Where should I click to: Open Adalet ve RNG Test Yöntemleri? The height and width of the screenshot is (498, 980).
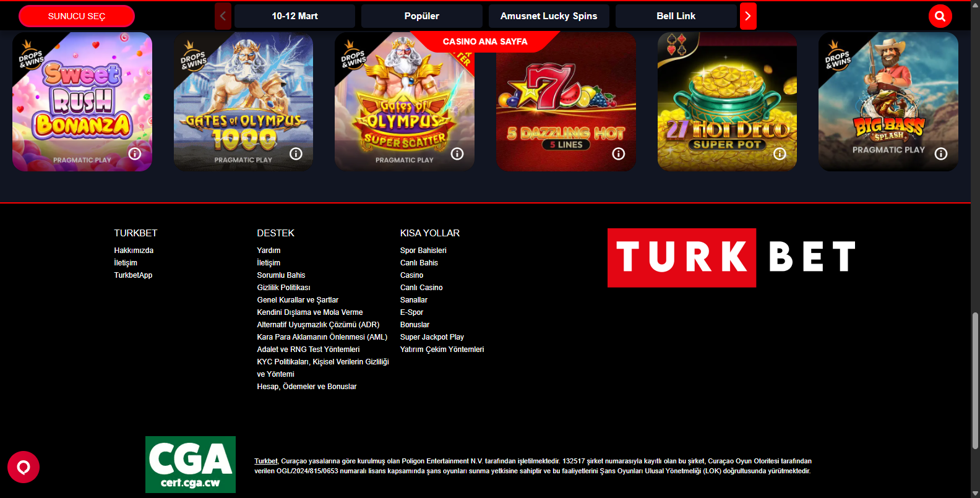[x=308, y=350]
